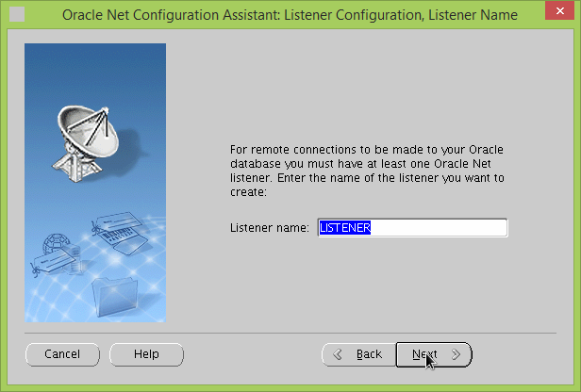Viewport: 581px width, 392px height.
Task: Click the empty blue top of banner
Action: pyautogui.click(x=94, y=66)
